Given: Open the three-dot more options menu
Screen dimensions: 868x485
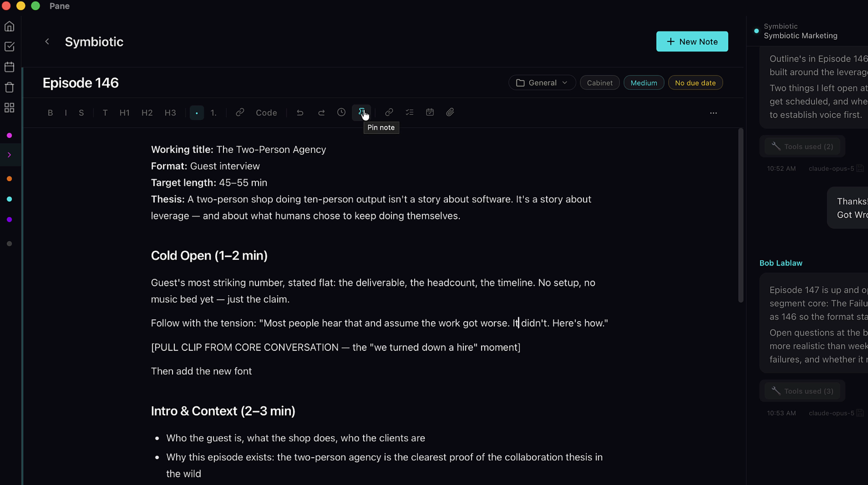Looking at the screenshot, I should point(713,113).
